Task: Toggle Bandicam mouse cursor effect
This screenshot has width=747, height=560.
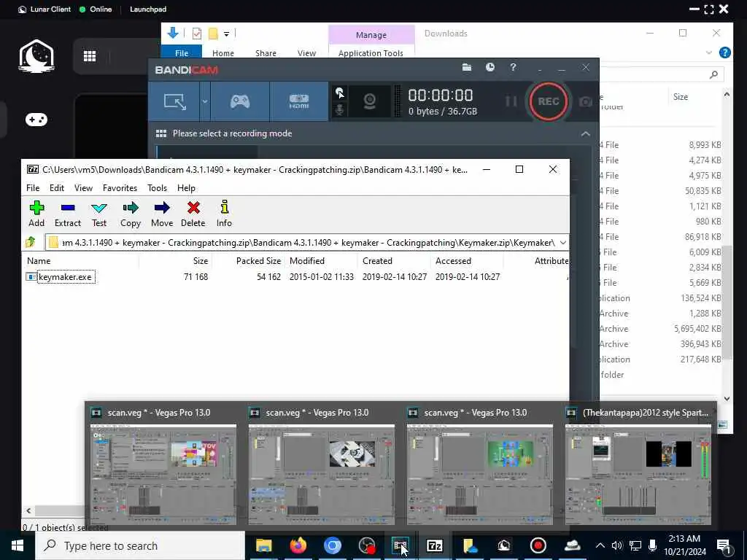Action: pos(340,93)
